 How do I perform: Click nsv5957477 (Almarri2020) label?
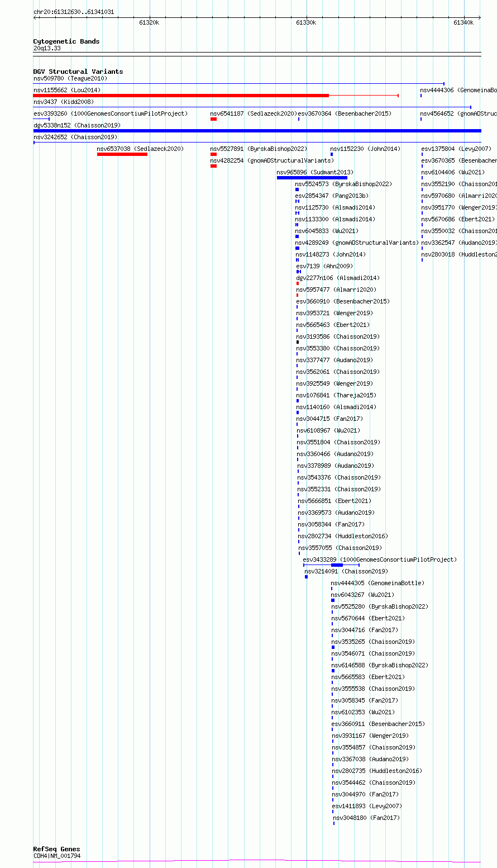coord(336,290)
